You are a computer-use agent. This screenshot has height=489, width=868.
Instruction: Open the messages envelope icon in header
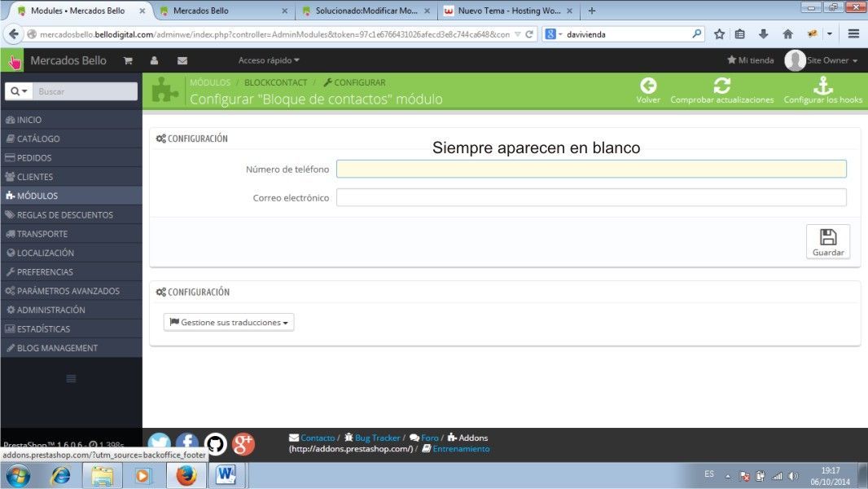[x=182, y=61]
